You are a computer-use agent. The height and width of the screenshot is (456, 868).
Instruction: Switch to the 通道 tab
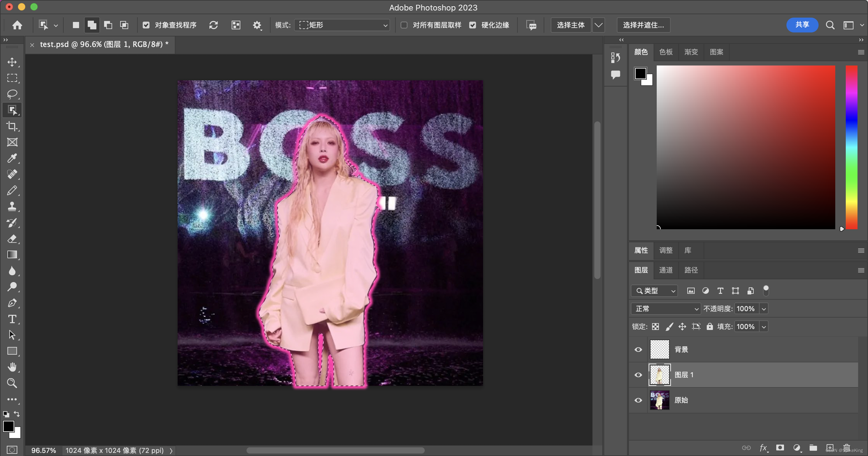(x=665, y=270)
